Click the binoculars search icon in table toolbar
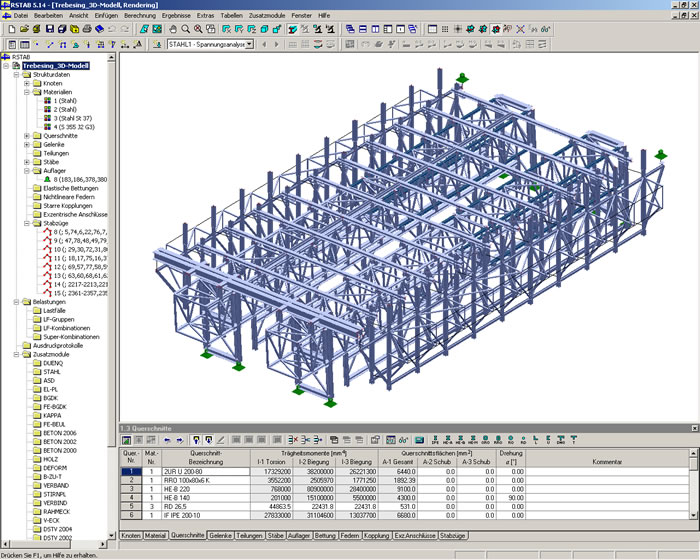Image resolution: width=700 pixels, height=560 pixels. tap(404, 440)
